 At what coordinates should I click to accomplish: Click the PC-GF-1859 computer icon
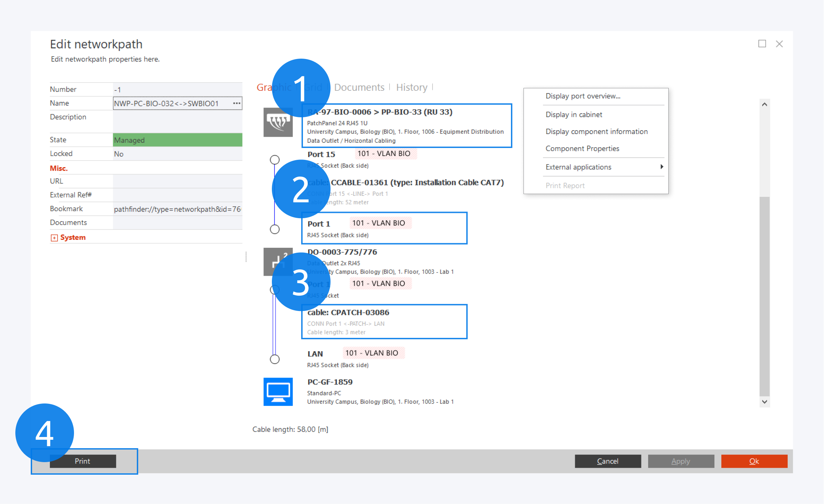(278, 392)
